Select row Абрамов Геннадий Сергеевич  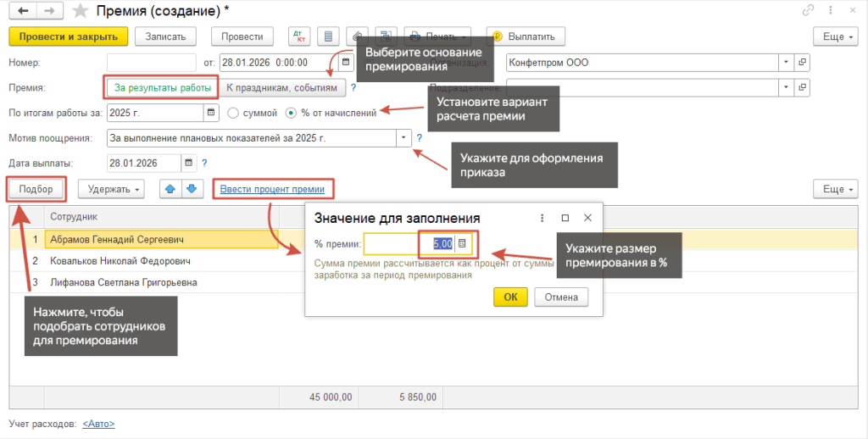pos(161,240)
